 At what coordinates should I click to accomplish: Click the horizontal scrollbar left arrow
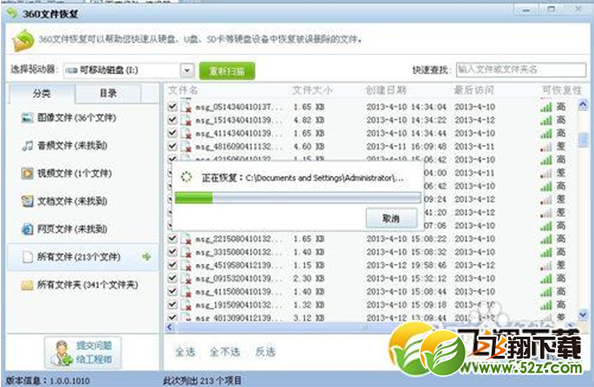point(169,327)
